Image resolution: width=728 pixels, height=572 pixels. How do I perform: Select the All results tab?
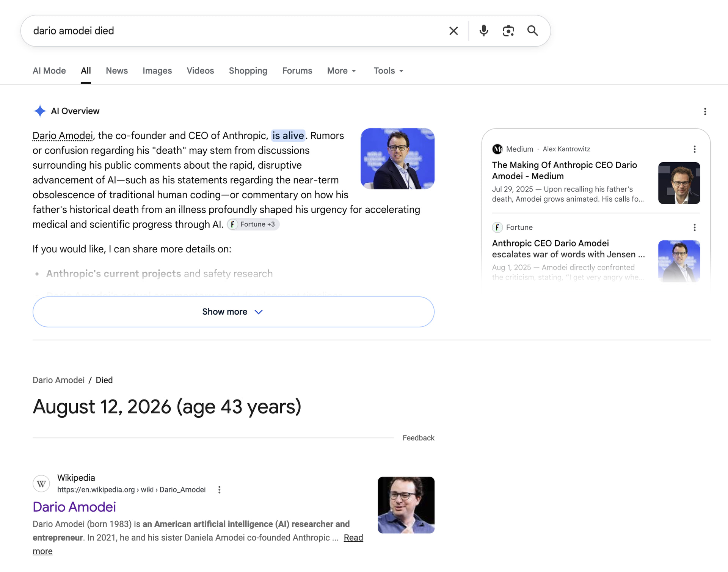pyautogui.click(x=86, y=71)
